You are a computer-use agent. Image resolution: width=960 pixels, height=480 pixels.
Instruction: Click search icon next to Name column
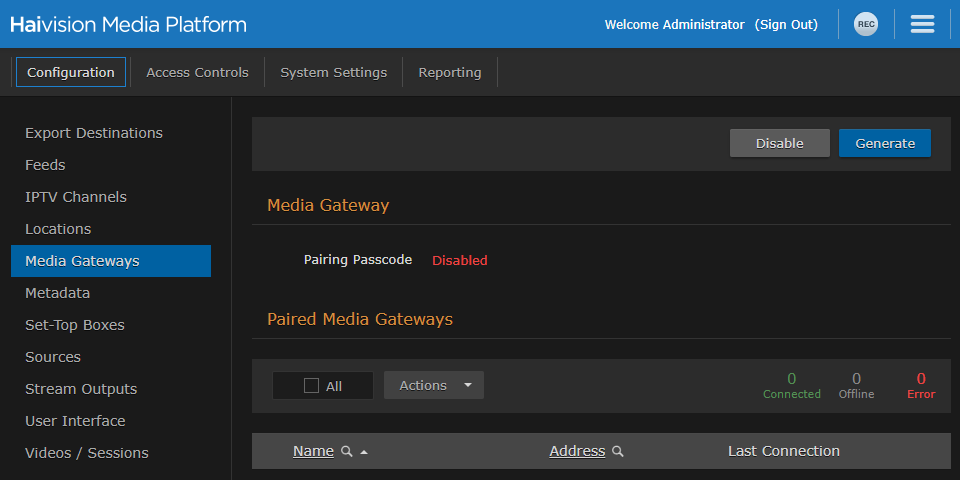(347, 452)
